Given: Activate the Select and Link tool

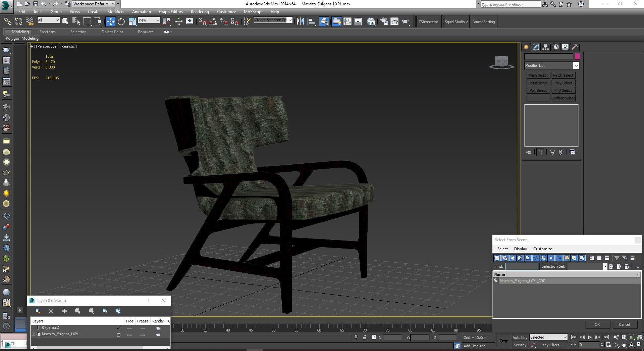Looking at the screenshot, I should (7, 21).
